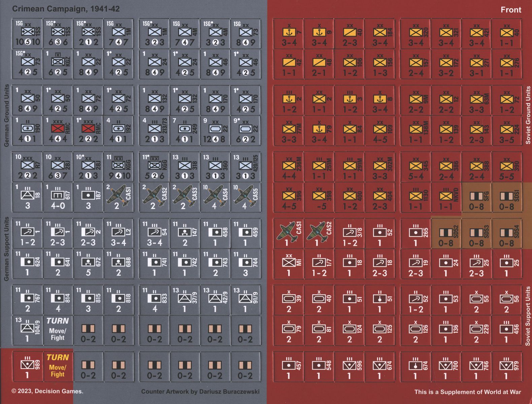Click the gray TURN Move/Fight marker
Image resolution: width=532 pixels, height=404 pixels.
pyautogui.click(x=58, y=330)
